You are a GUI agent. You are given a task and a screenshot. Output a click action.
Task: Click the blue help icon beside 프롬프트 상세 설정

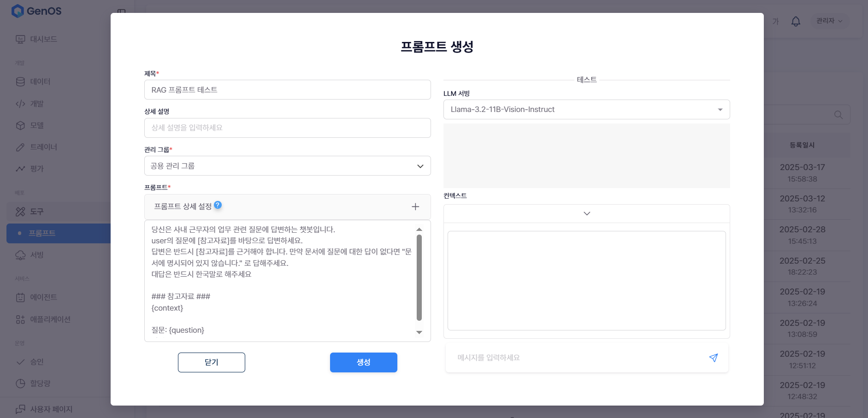218,205
